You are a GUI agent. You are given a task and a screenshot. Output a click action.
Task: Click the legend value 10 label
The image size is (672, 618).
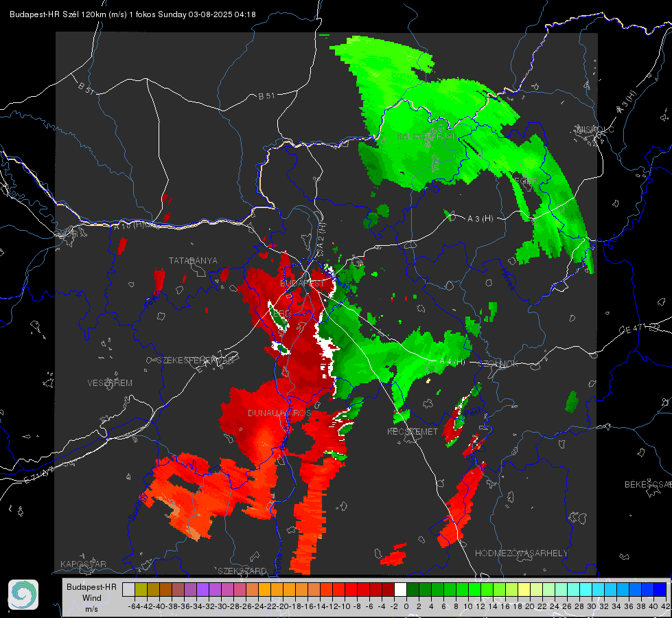click(467, 606)
